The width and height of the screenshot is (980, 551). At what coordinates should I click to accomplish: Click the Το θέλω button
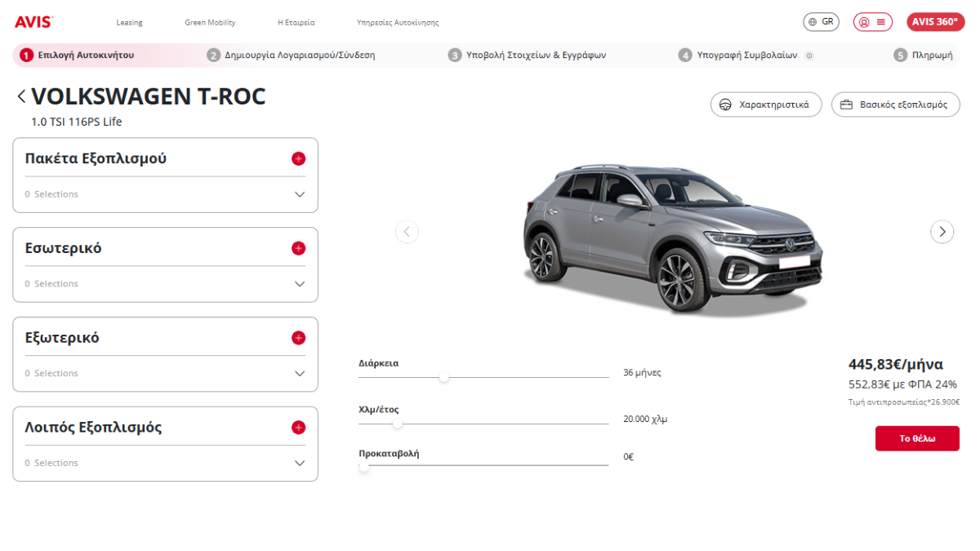pos(917,438)
